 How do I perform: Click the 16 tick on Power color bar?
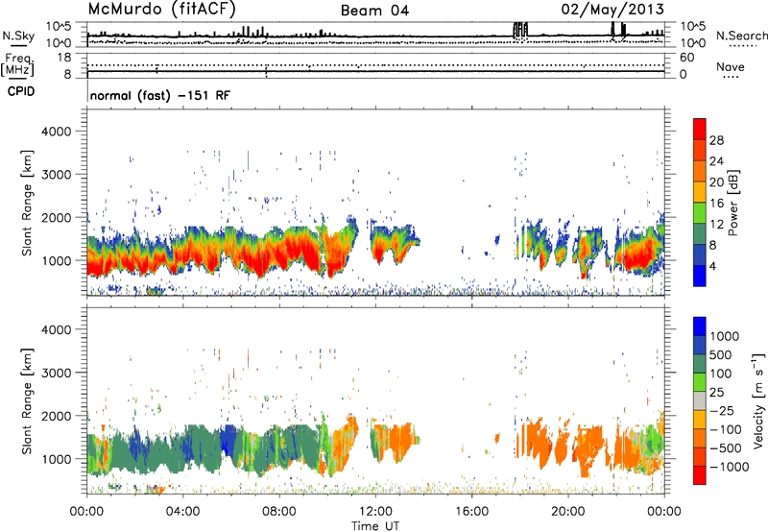coord(716,204)
